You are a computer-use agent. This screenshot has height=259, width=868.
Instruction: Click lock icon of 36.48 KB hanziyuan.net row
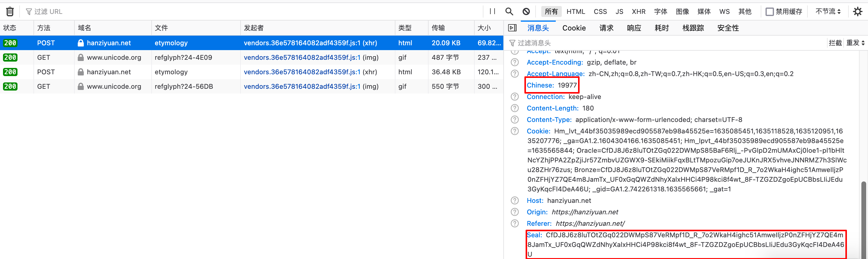[80, 72]
